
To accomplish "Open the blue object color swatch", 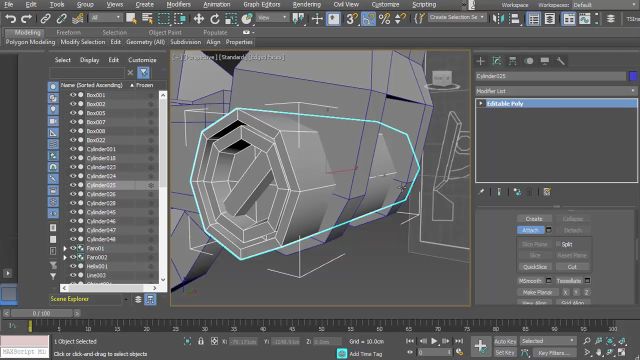I will click(633, 76).
